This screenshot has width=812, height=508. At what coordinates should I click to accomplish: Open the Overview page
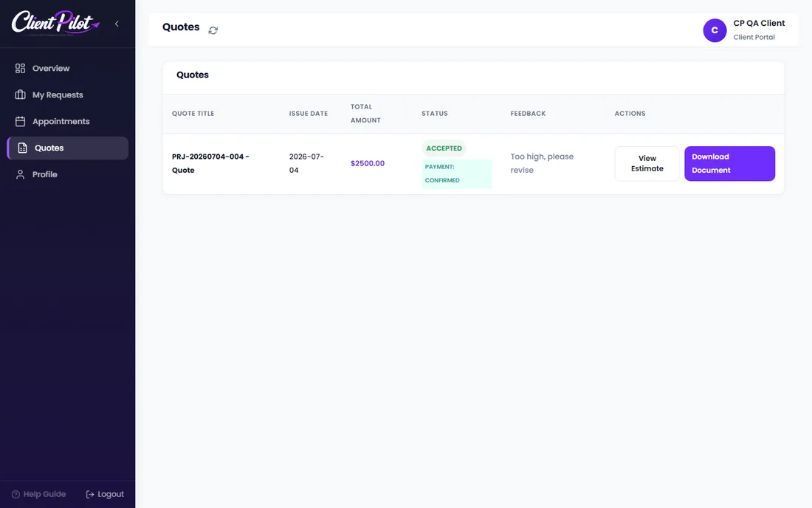(67, 69)
